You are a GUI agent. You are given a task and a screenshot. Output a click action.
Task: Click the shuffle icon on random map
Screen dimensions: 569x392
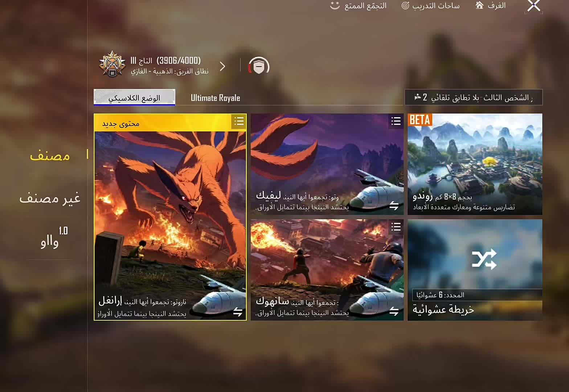tap(484, 259)
